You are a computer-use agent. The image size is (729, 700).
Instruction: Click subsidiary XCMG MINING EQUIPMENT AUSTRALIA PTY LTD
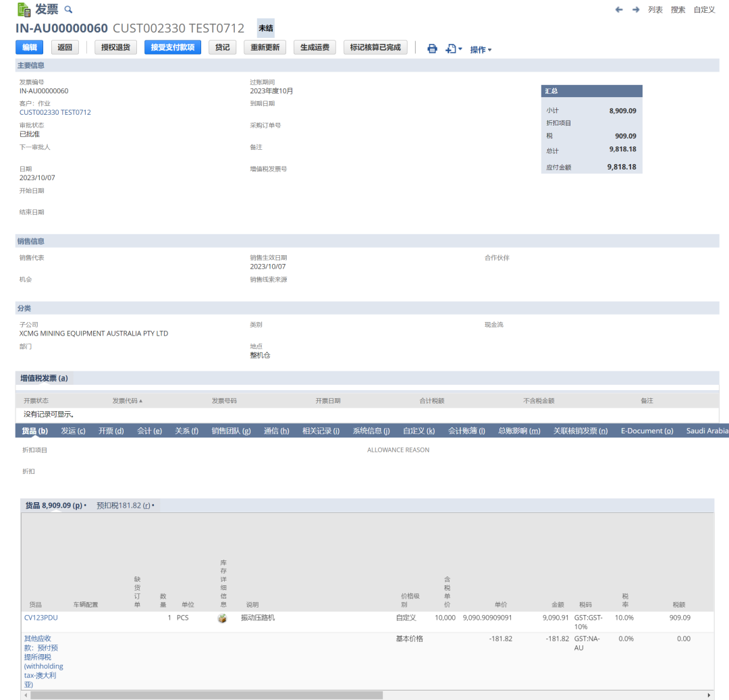93,333
